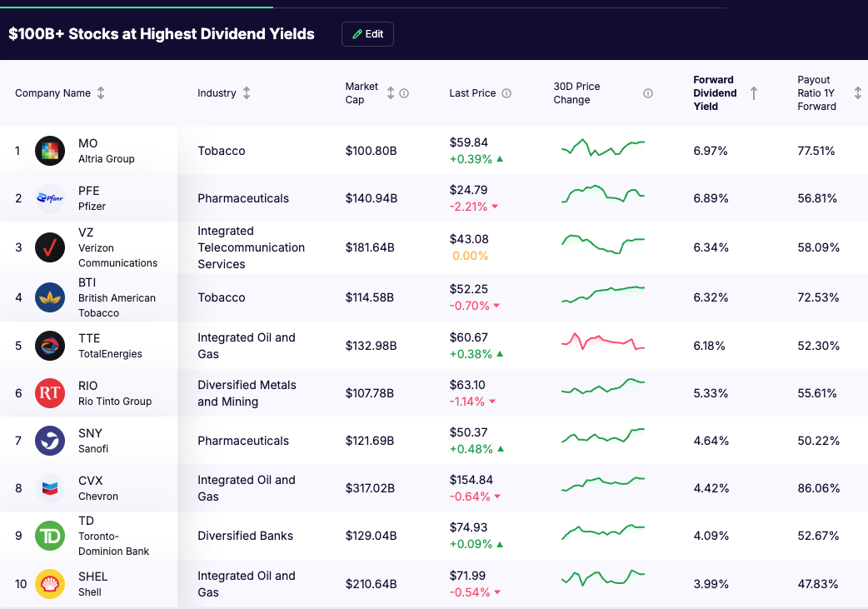Click the Edit button with pencil icon
Image resolution: width=868 pixels, height=609 pixels.
[x=367, y=34]
